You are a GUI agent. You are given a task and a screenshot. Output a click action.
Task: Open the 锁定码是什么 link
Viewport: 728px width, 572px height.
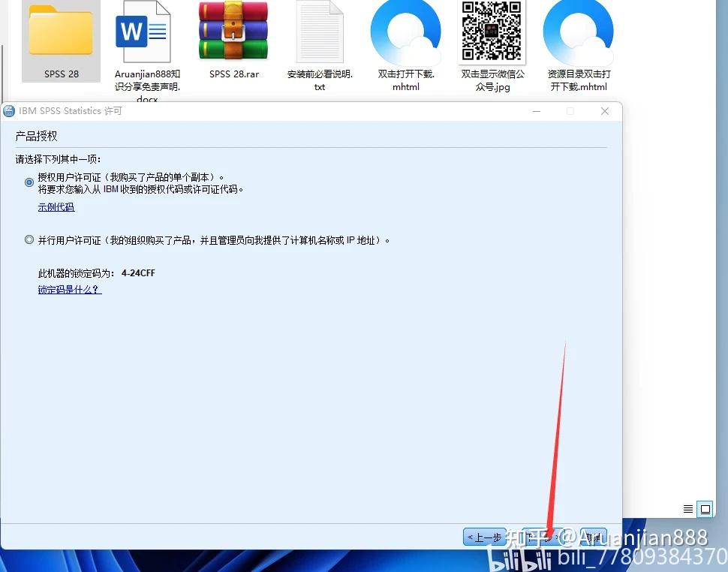[x=69, y=289]
